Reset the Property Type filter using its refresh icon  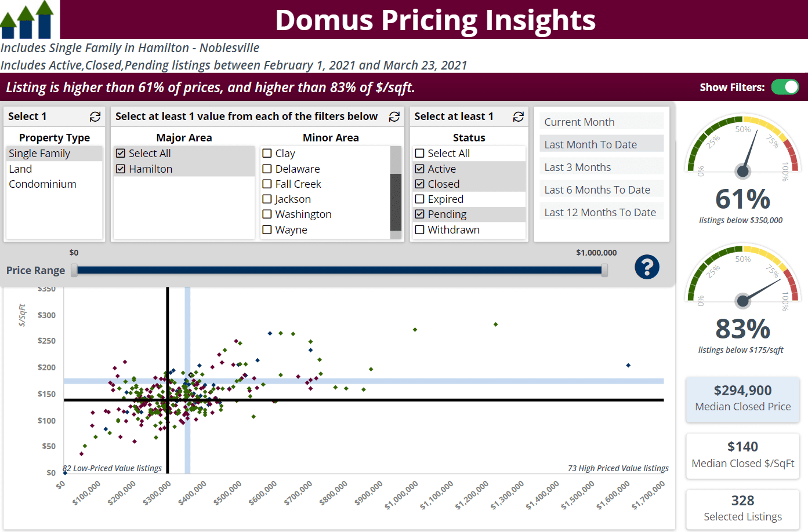(95, 116)
